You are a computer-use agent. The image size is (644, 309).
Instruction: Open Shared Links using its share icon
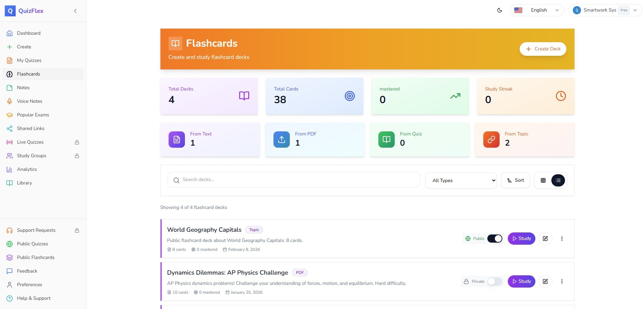[9, 128]
